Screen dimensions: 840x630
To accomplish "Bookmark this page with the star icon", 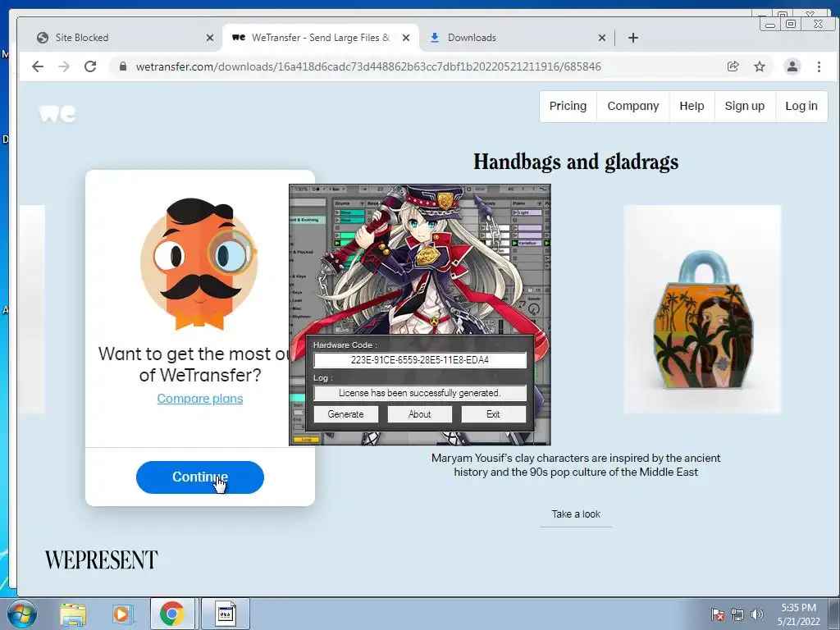I will tap(760, 66).
